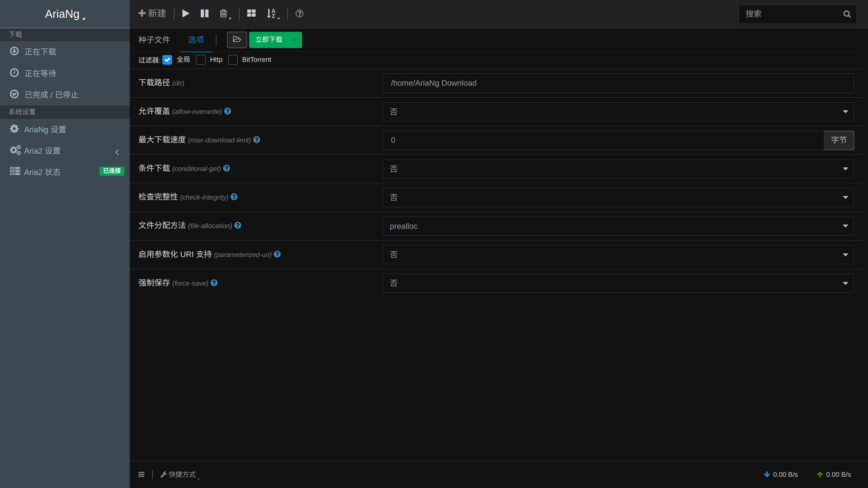Expand Aria2 设置 submenu
Viewport: 868px width, 488px height.
tap(65, 151)
